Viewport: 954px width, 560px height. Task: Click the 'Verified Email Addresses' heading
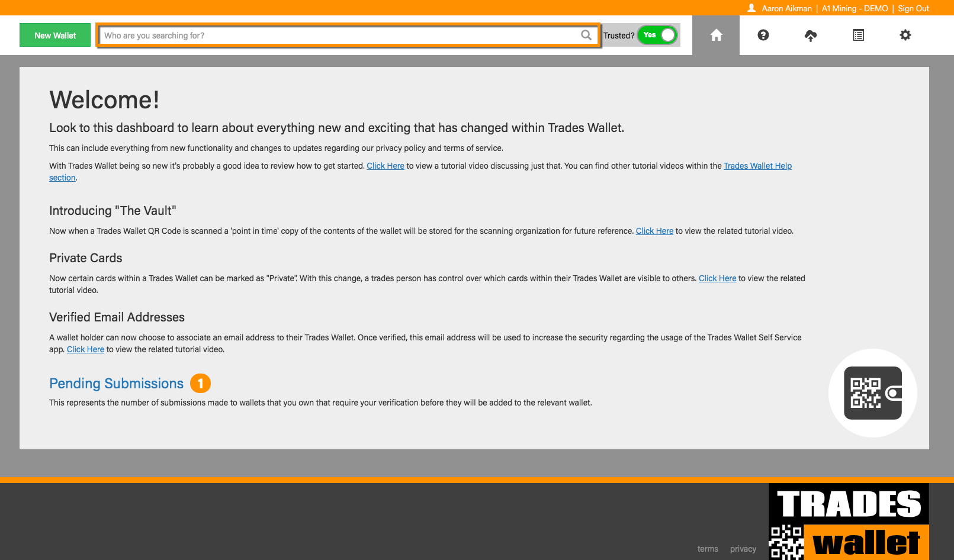117,317
